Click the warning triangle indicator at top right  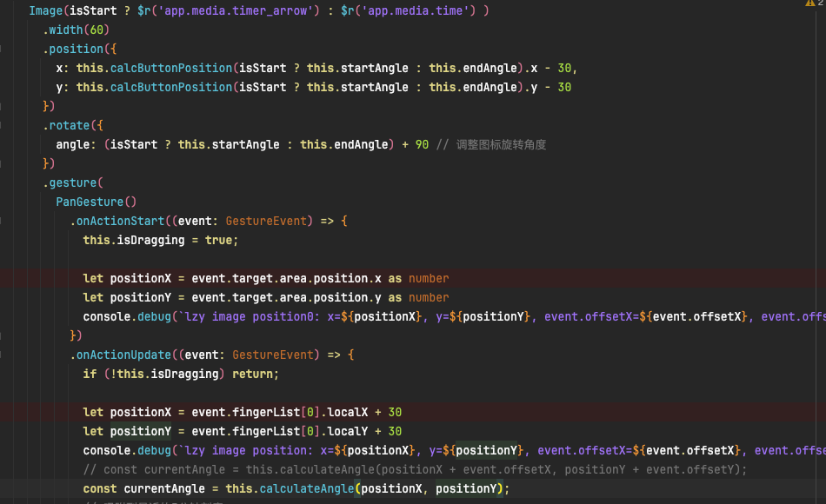810,3
